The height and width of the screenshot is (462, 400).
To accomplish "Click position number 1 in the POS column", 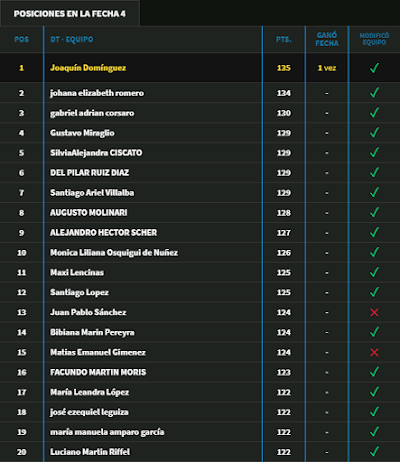I will [x=22, y=68].
